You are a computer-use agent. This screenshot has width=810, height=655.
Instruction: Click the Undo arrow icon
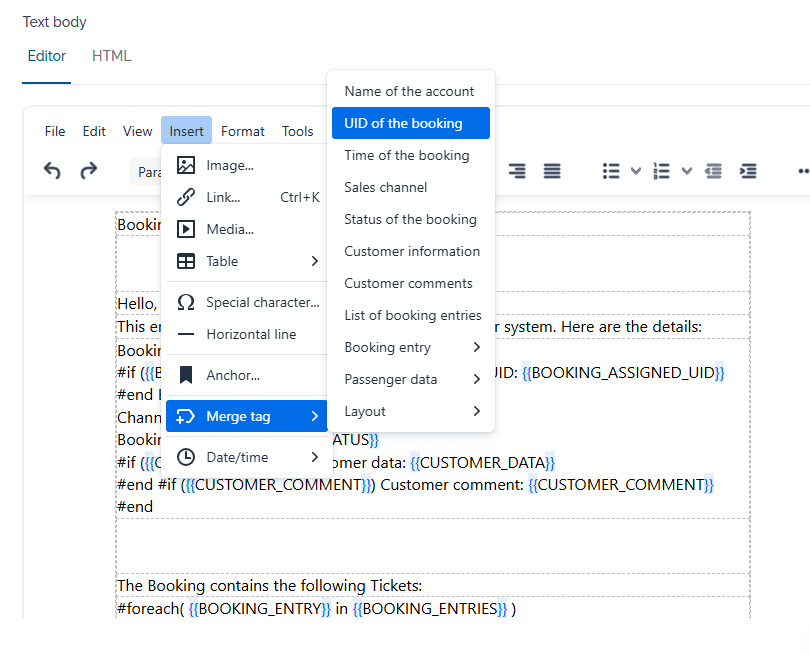52,170
